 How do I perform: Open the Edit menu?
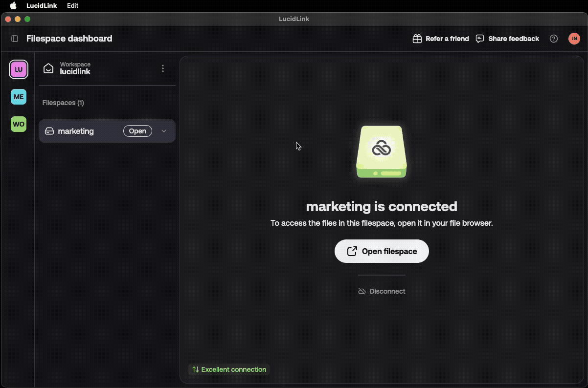coord(72,6)
